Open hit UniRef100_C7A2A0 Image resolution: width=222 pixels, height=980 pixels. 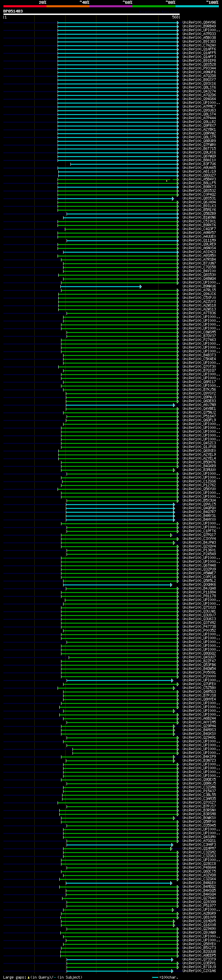pos(199,45)
